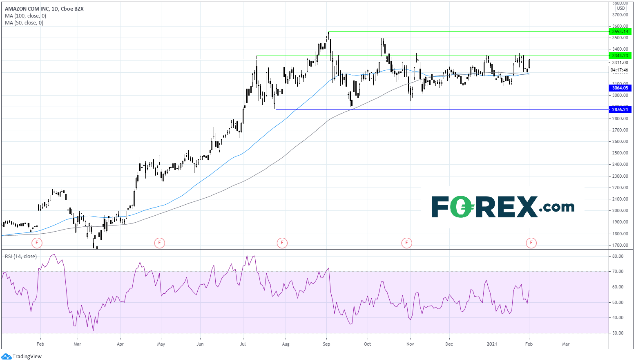The width and height of the screenshot is (636, 364).
Task: Click the 2000.00 price axis label
Action: pyautogui.click(x=620, y=210)
